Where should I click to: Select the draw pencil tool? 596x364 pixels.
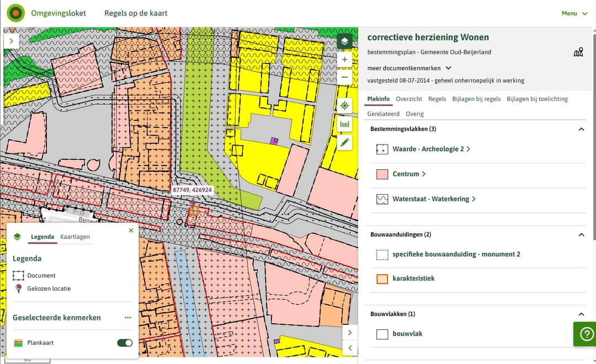click(344, 143)
